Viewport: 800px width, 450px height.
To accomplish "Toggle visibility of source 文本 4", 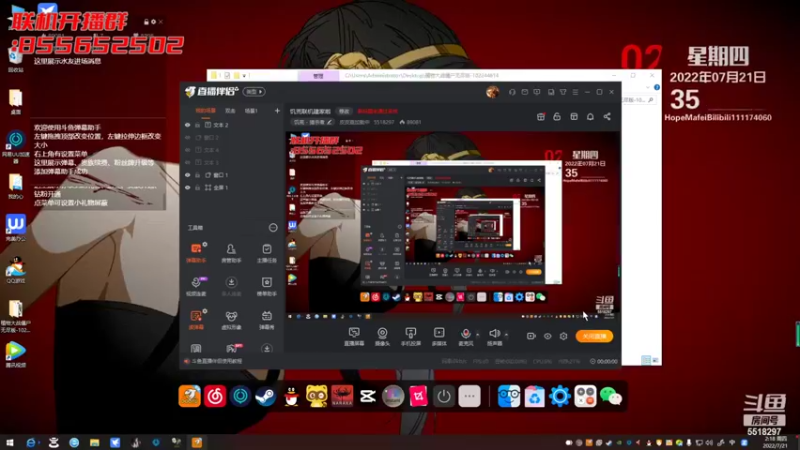I will coord(188,150).
